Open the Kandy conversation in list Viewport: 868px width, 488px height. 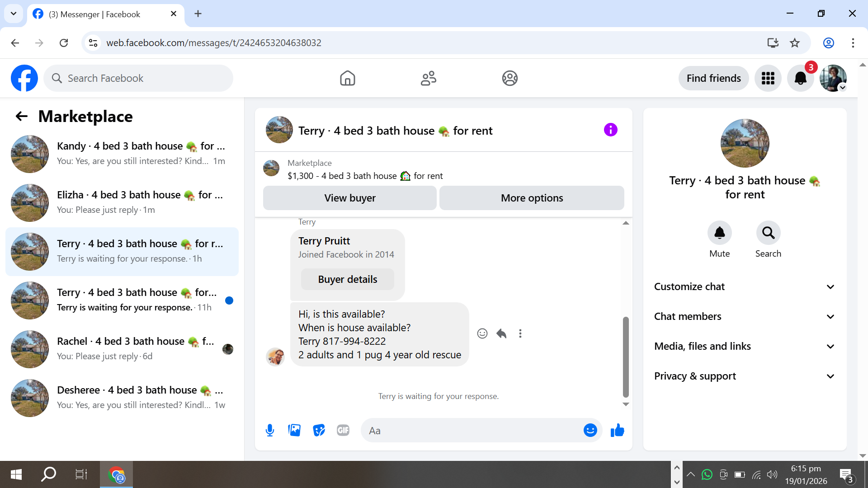tap(122, 154)
